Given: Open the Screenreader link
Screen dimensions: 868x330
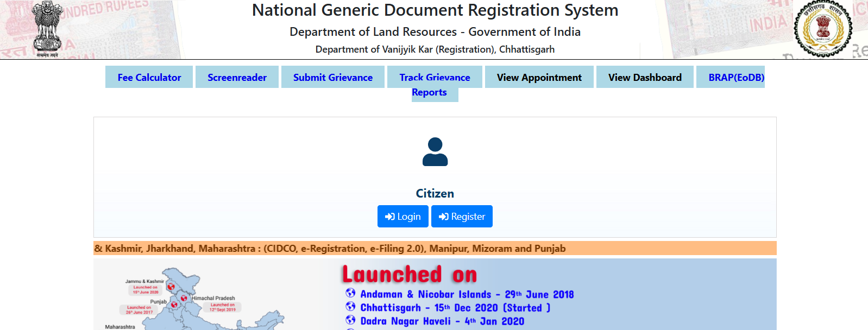Looking at the screenshot, I should coord(237,77).
